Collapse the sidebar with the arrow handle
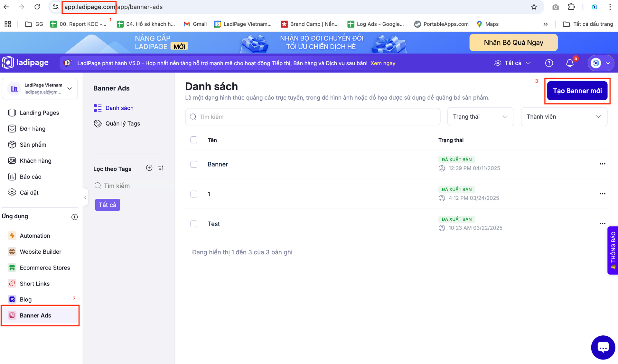Image resolution: width=618 pixels, height=364 pixels. tap(85, 197)
